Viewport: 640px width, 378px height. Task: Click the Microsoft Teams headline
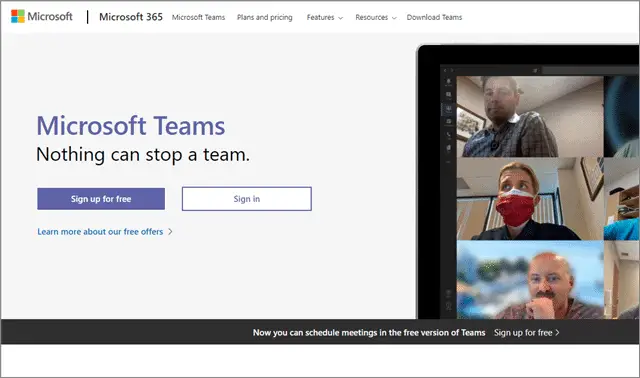pyautogui.click(x=131, y=125)
